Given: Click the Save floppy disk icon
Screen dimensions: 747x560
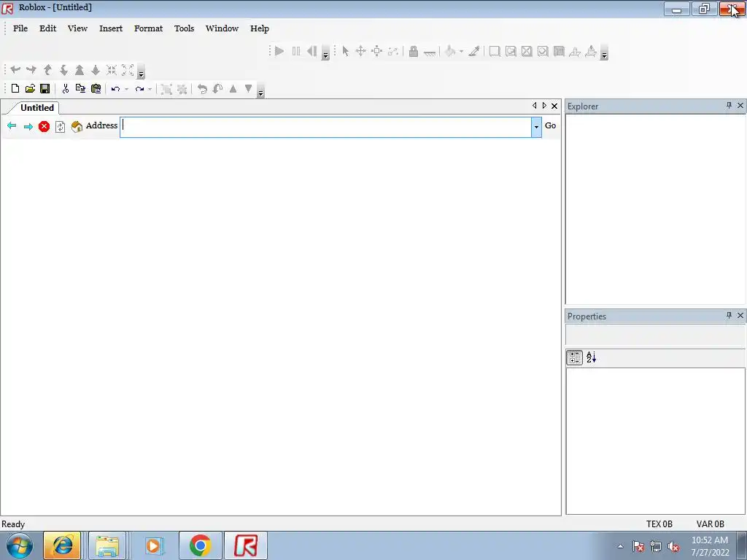Looking at the screenshot, I should point(44,88).
